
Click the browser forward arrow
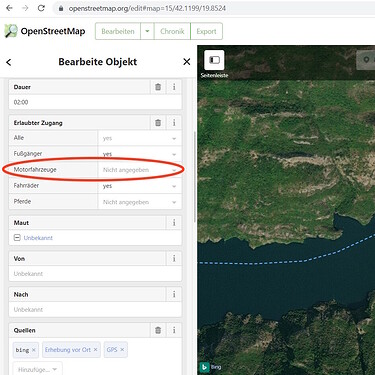point(25,8)
